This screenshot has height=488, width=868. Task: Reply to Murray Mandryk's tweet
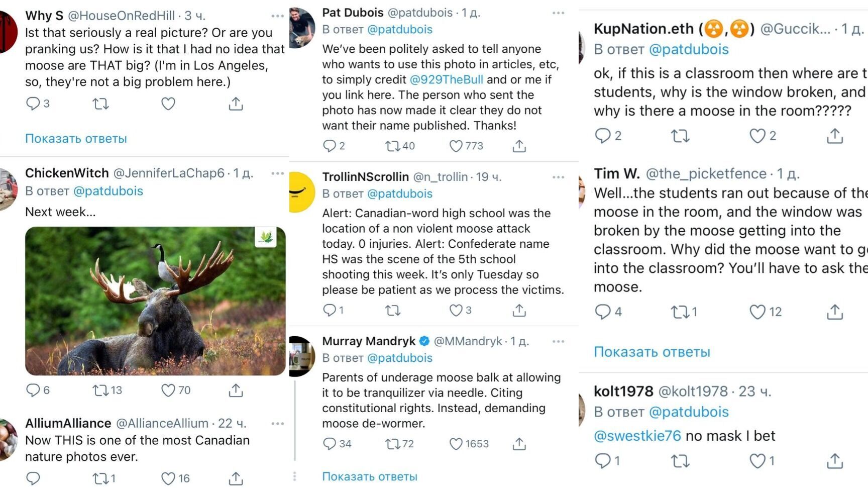330,444
